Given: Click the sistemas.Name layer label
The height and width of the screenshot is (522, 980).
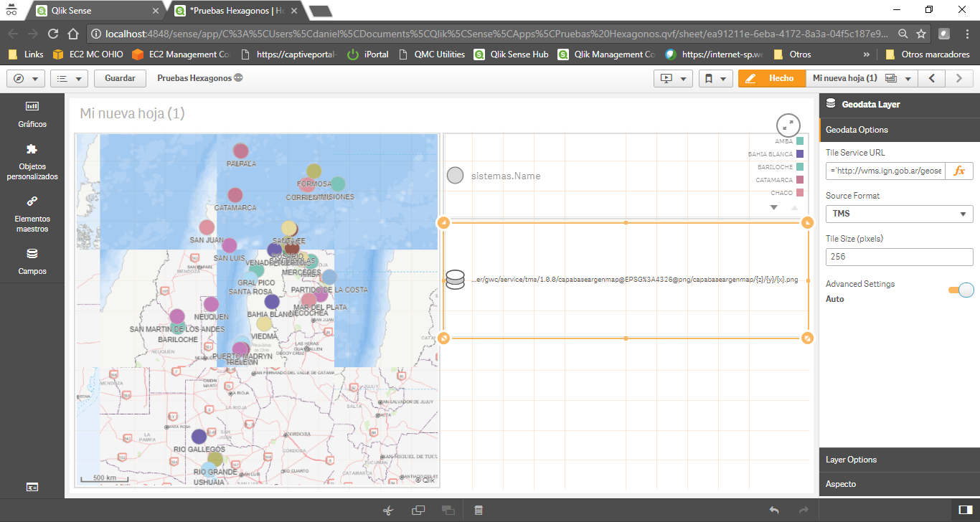Looking at the screenshot, I should (506, 176).
